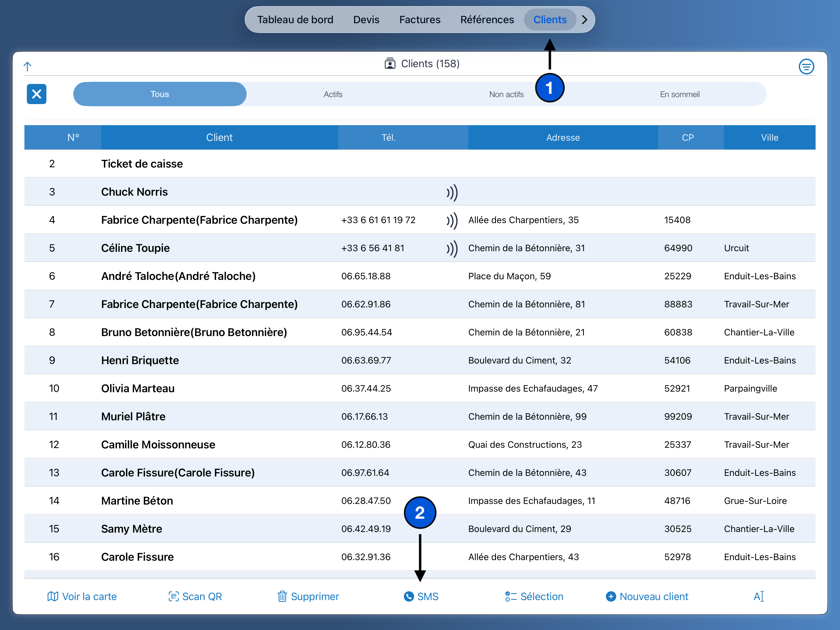Click the Nouveau client button
The image size is (840, 630).
[x=647, y=596]
